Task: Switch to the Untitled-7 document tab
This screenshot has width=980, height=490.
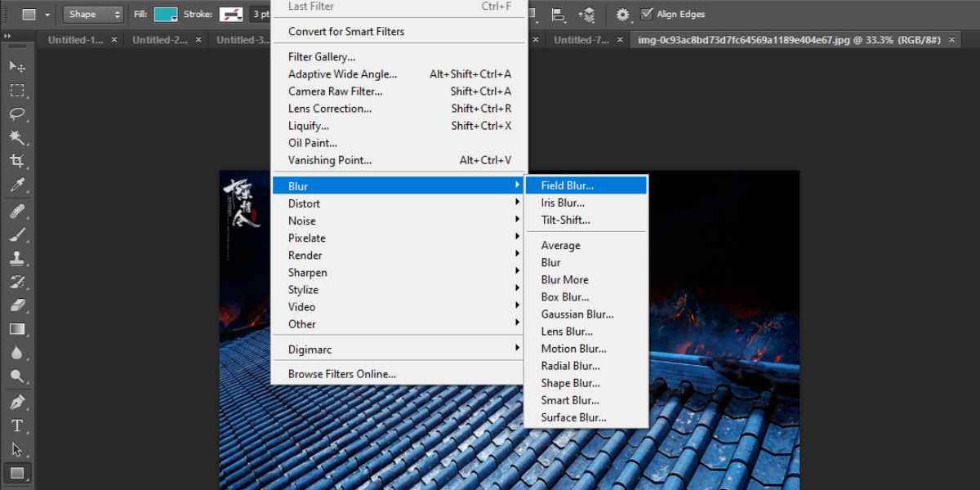Action: point(581,39)
